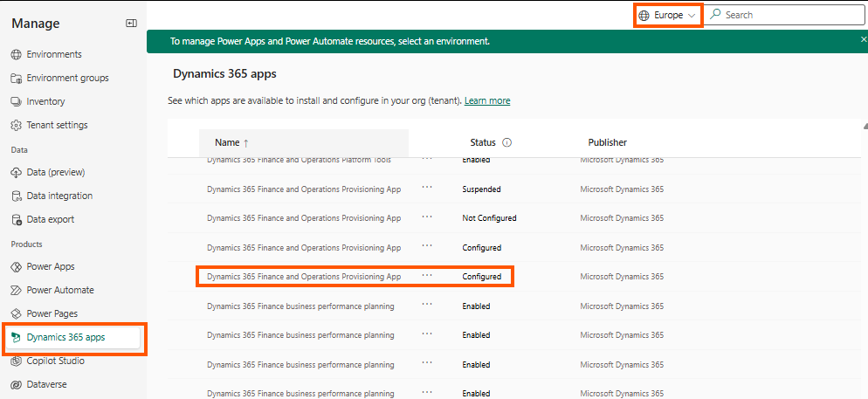Viewport: 868px width, 399px height.
Task: Select the Not Configured status text
Action: [489, 218]
